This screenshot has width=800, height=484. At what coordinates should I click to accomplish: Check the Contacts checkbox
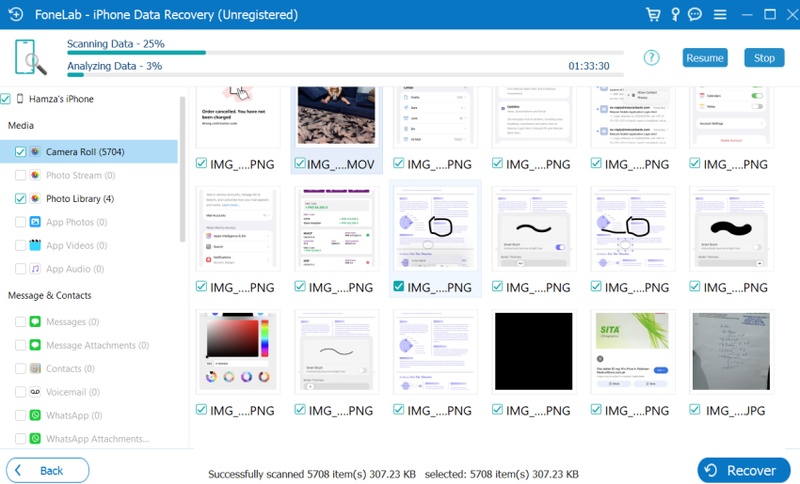[x=20, y=368]
